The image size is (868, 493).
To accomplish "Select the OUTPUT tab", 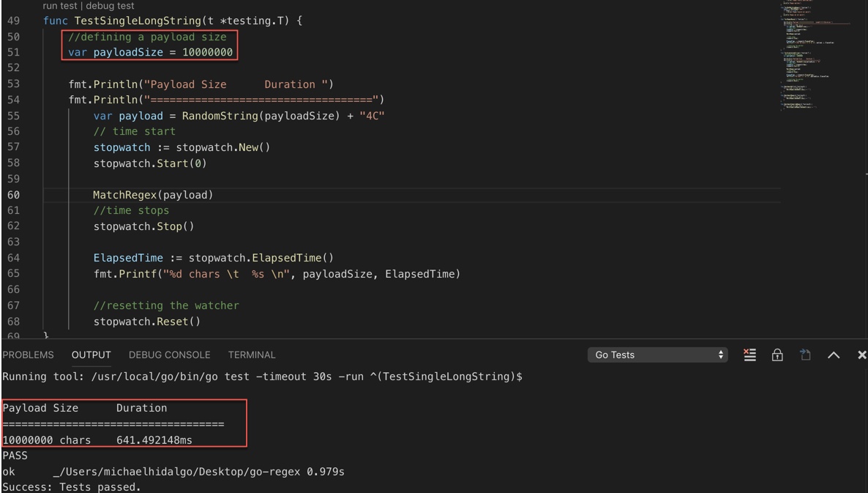I will point(91,355).
